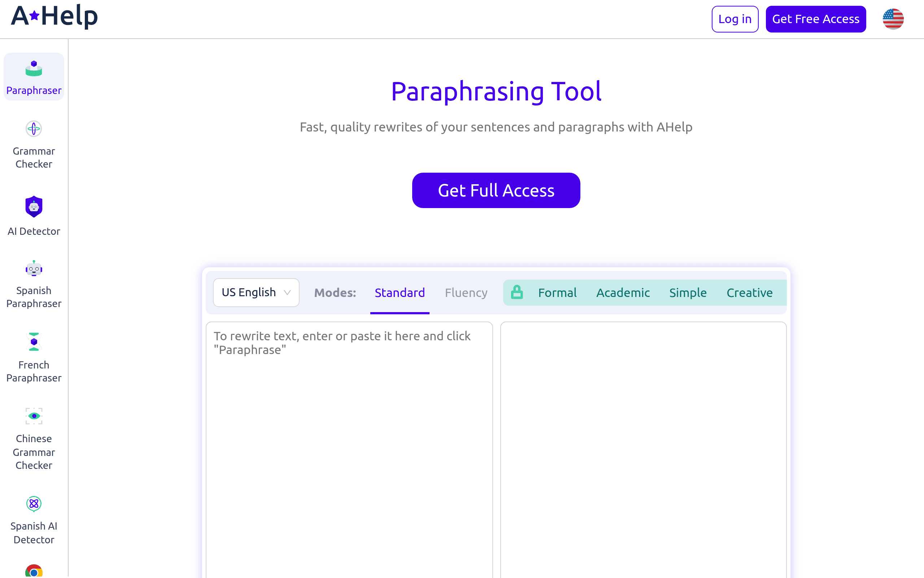This screenshot has width=924, height=578.
Task: Click the French Paraphraser label link
Action: point(34,371)
